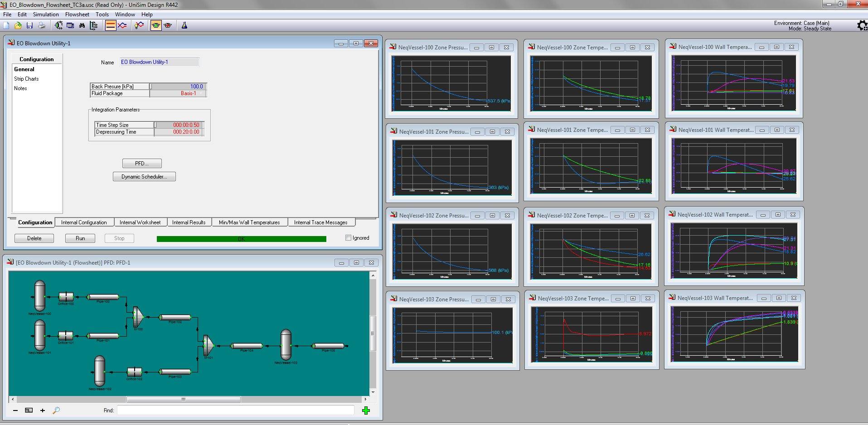The image size is (868, 425).
Task: Toggle the Ignored checkbox
Action: pyautogui.click(x=348, y=238)
